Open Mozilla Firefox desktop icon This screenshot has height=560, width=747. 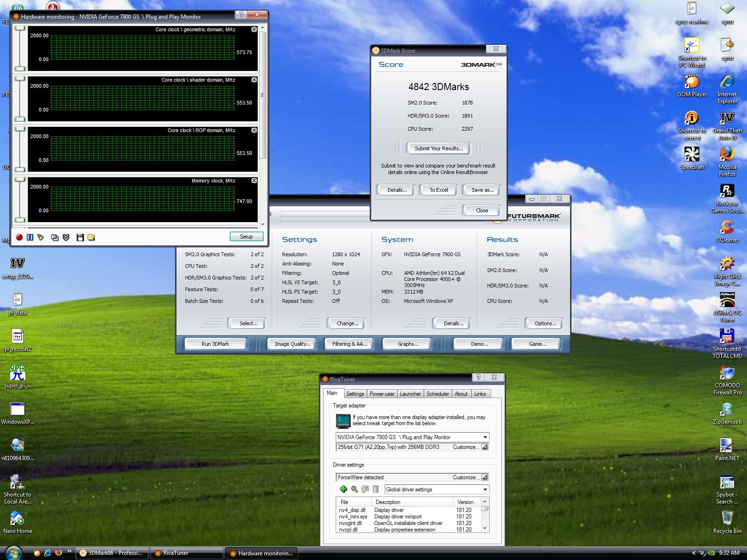pyautogui.click(x=727, y=162)
